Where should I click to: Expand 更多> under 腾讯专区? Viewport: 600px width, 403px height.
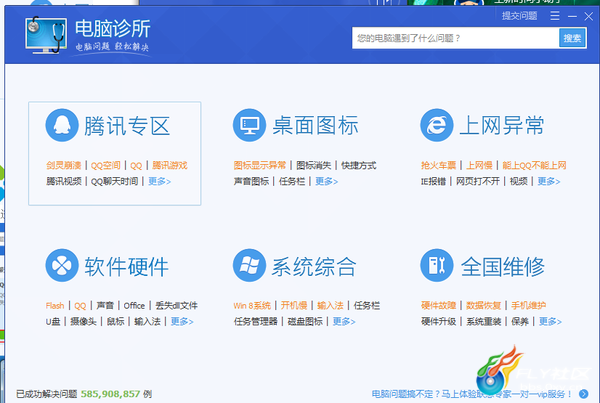click(160, 181)
